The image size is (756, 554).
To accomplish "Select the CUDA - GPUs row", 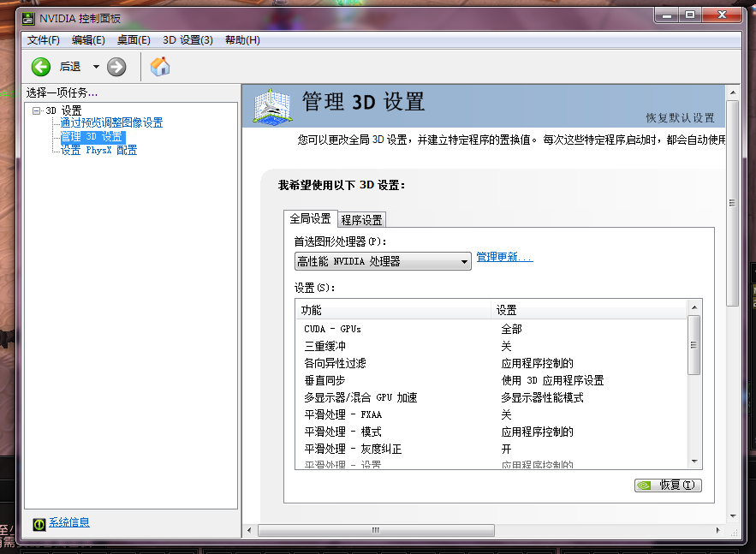I will point(491,330).
